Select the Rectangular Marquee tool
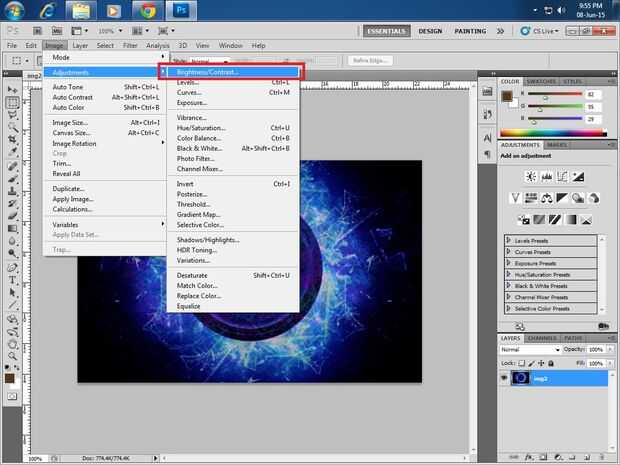The height and width of the screenshot is (465, 620). pyautogui.click(x=13, y=102)
